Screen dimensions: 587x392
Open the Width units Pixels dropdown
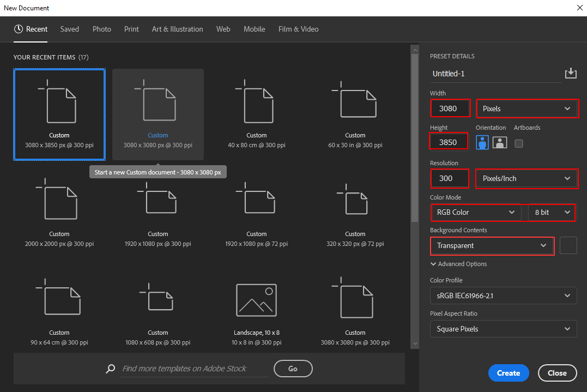[x=527, y=108]
